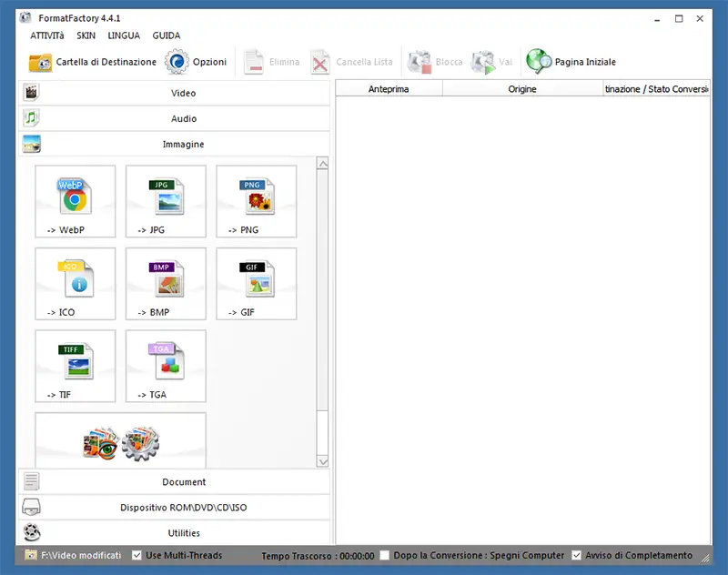Click the Immagine picture icon
The width and height of the screenshot is (728, 575).
(31, 144)
